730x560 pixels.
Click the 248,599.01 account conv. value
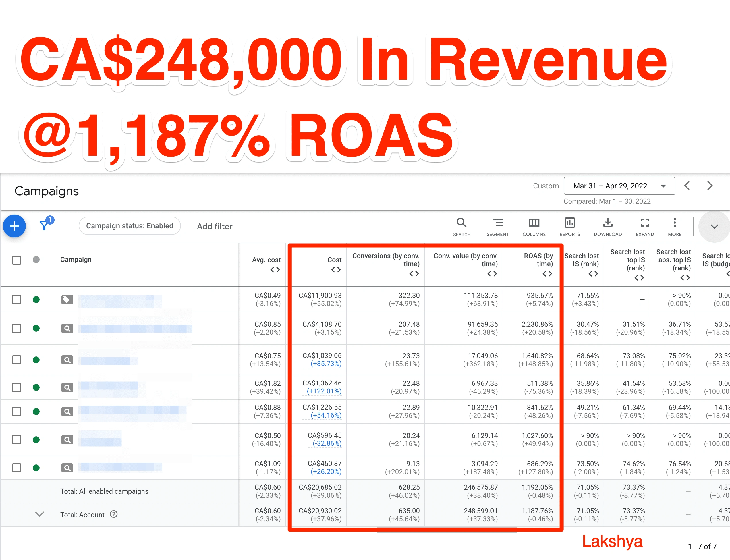[480, 511]
